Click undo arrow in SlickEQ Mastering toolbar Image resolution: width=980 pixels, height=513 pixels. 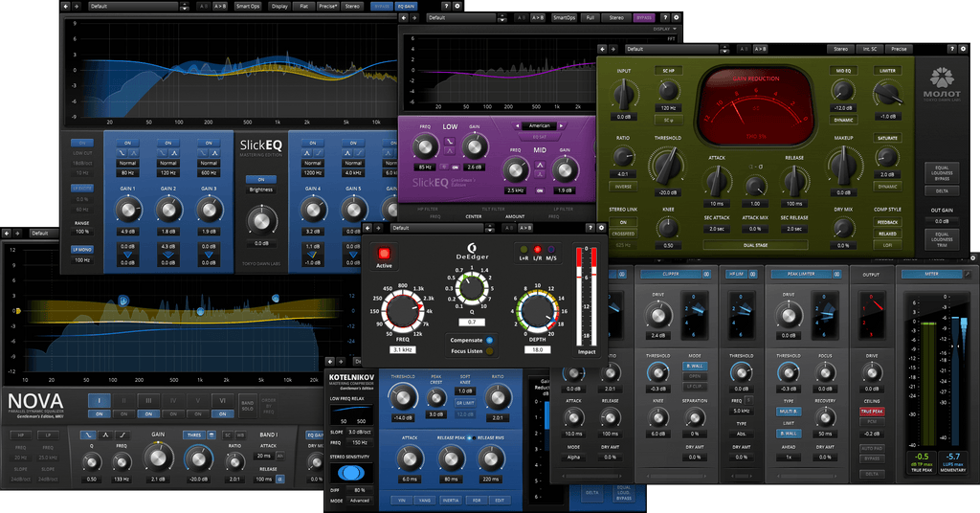point(67,7)
